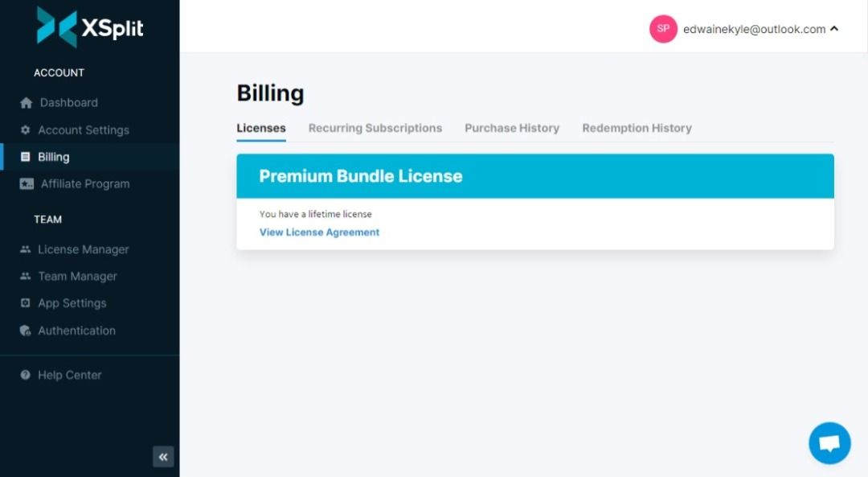868x477 pixels.
Task: Select the Dashboard home icon
Action: 27,102
